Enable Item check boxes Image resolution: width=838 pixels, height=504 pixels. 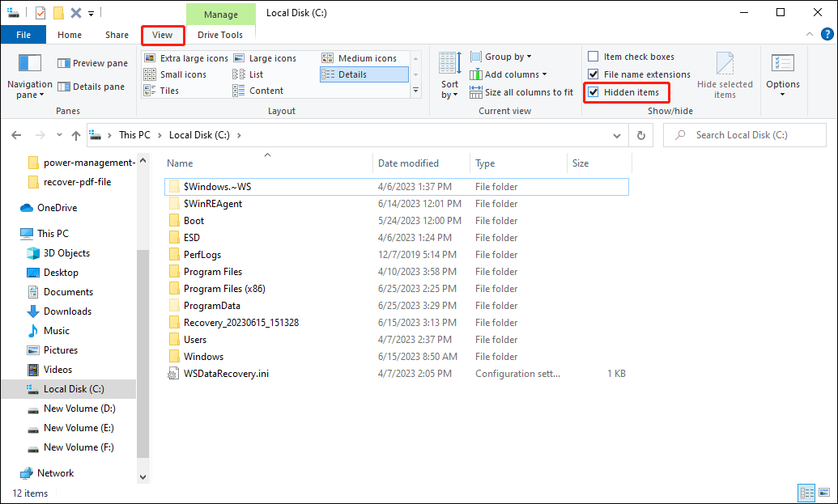point(631,57)
